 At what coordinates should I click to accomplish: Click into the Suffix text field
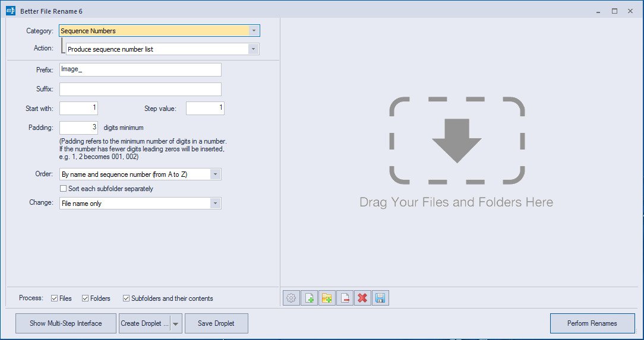click(140, 90)
